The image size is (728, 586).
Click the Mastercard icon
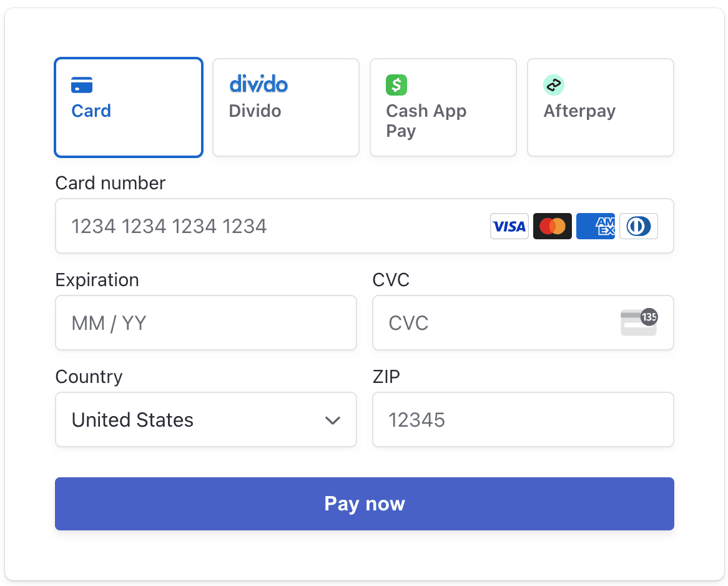552,226
